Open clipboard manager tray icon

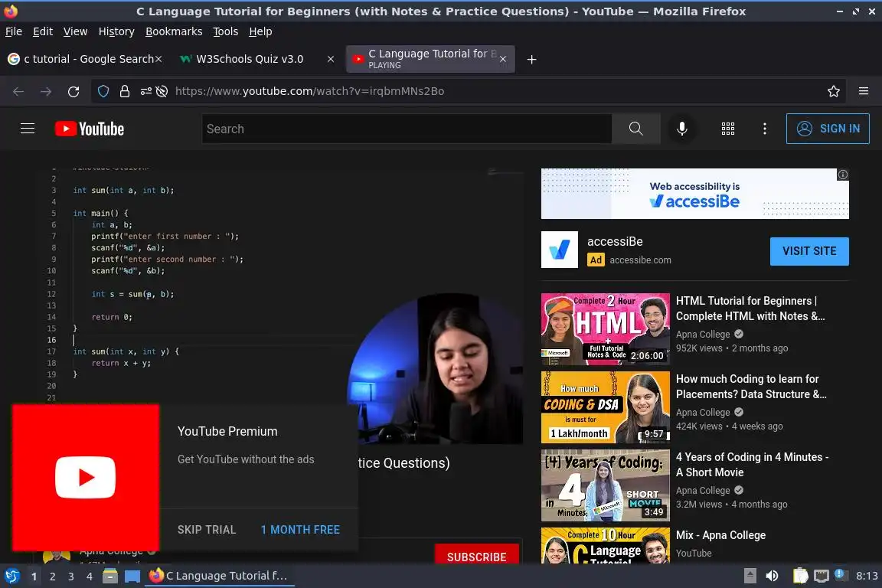click(x=800, y=576)
